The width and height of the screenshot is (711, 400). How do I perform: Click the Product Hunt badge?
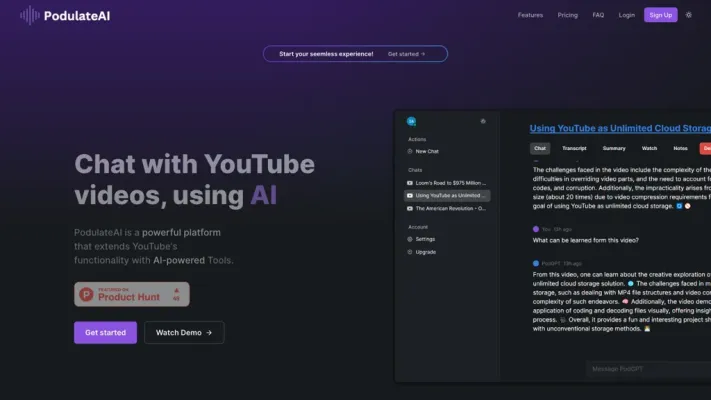(x=131, y=294)
